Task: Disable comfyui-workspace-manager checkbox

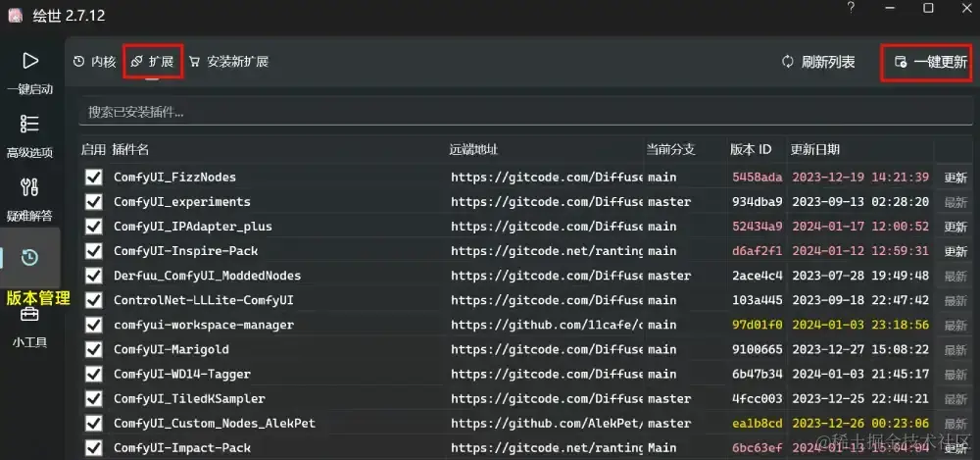Action: tap(94, 326)
